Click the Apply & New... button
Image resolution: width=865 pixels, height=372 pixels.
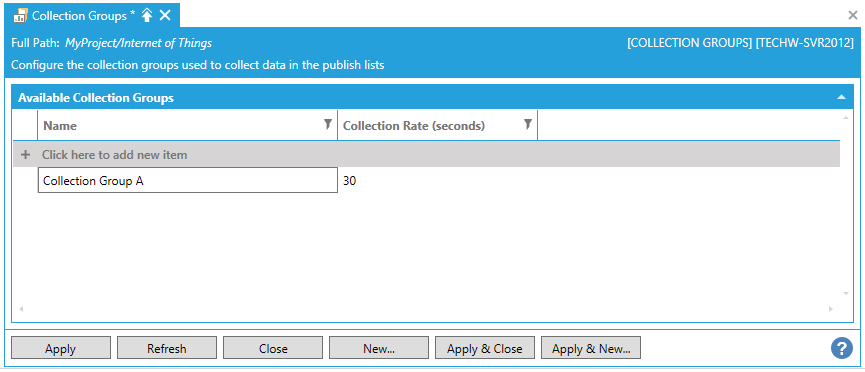tap(591, 348)
